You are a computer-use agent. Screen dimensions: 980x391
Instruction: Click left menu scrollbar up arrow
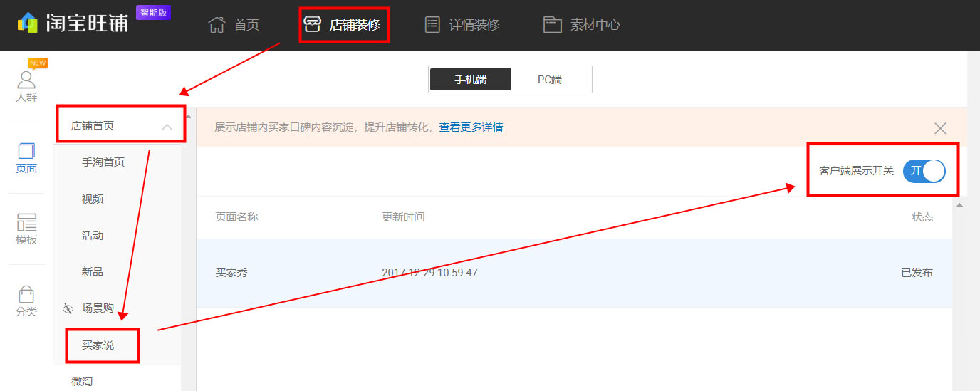[x=189, y=117]
